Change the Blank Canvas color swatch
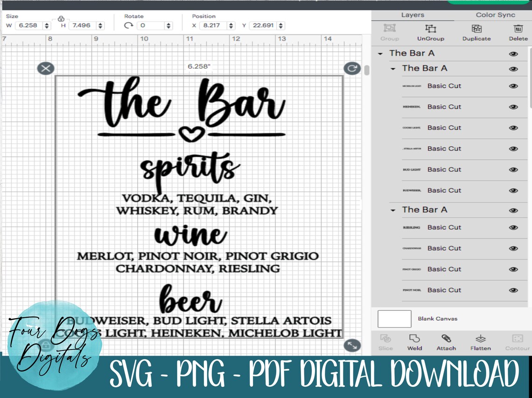This screenshot has height=398, width=532. (393, 318)
